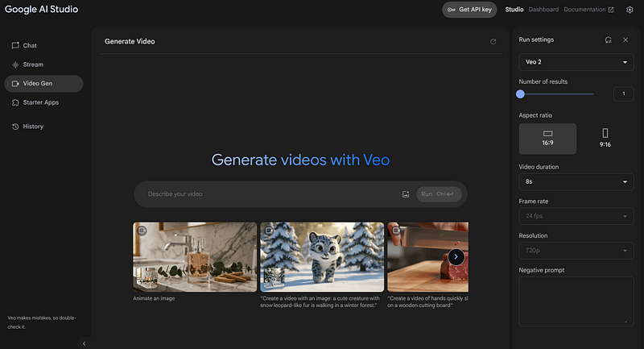Screen dimensions: 644x349
Task: Switch to the Dashboard tab
Action: click(x=543, y=10)
